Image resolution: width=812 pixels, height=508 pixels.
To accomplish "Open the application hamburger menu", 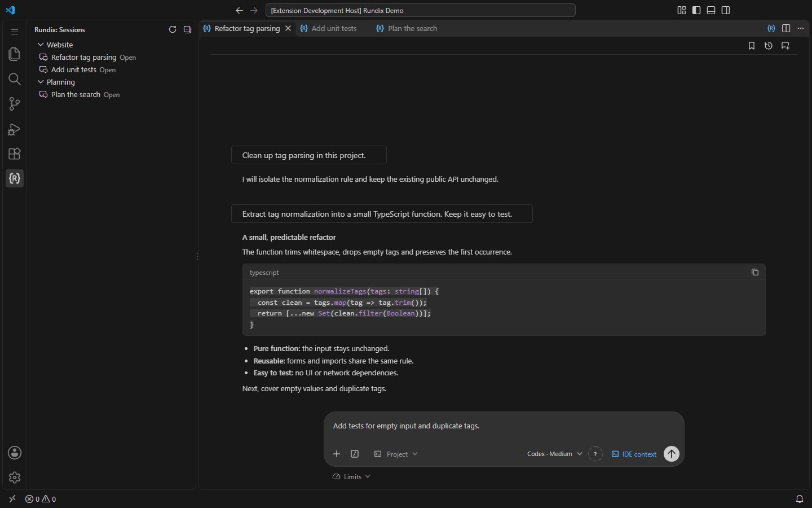I will pos(15,32).
